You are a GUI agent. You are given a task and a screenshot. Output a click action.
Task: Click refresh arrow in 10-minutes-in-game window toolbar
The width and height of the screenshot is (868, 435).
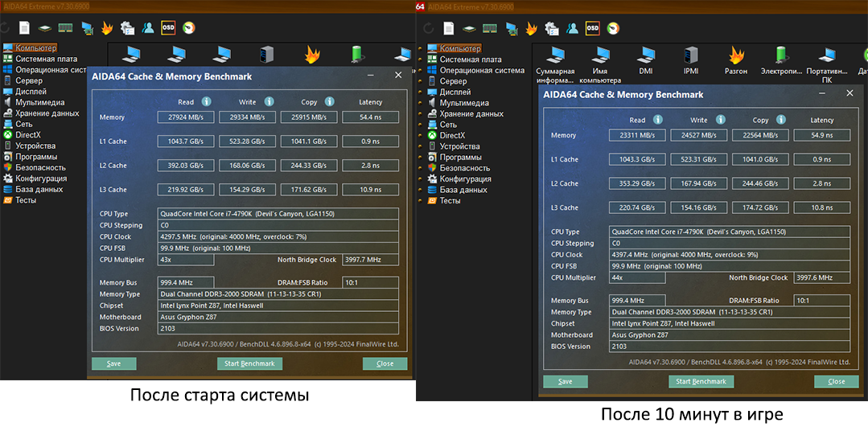(x=428, y=28)
